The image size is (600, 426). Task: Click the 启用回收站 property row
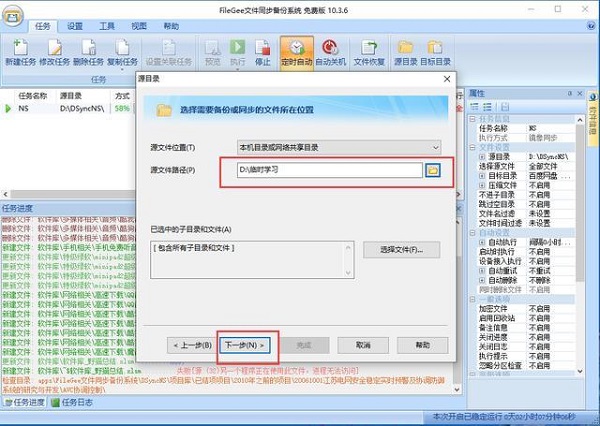click(526, 318)
